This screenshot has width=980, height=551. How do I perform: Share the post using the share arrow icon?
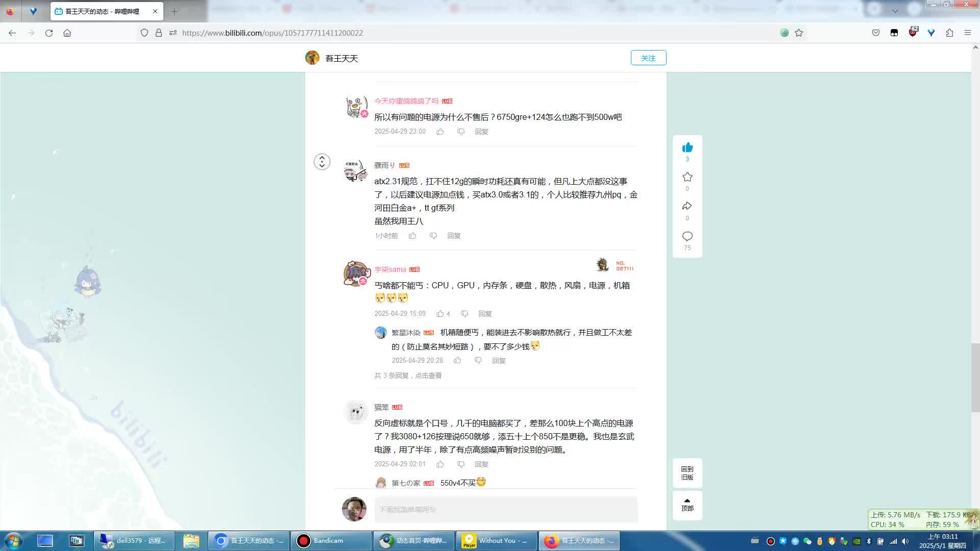coord(688,206)
